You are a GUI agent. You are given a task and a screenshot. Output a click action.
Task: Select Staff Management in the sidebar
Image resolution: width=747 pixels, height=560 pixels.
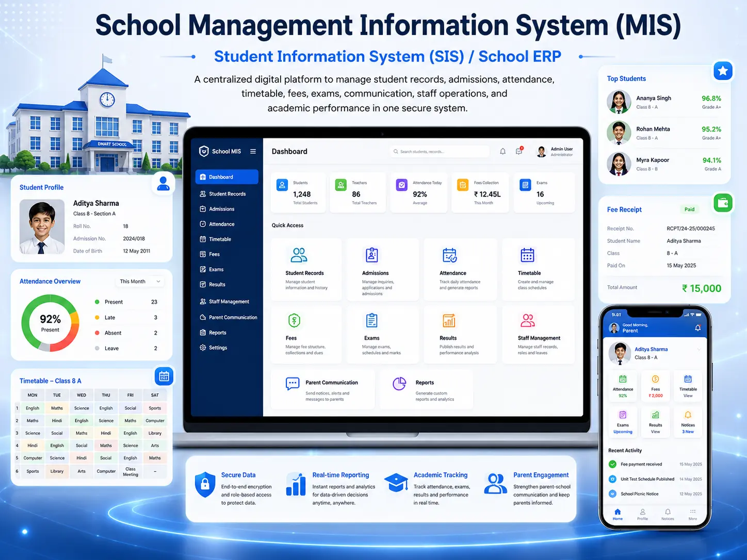coord(227,302)
